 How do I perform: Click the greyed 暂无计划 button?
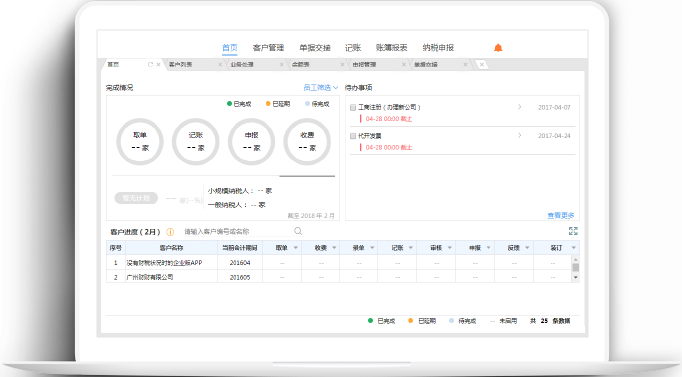click(x=136, y=198)
